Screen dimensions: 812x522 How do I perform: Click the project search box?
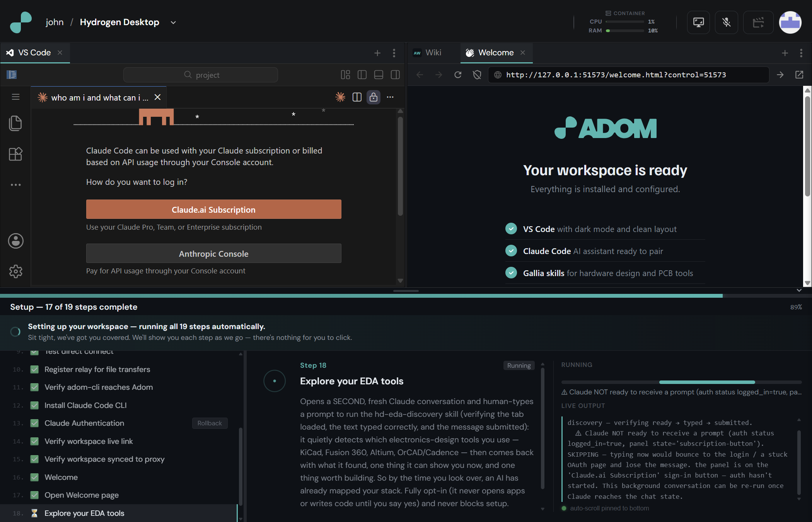(x=200, y=75)
